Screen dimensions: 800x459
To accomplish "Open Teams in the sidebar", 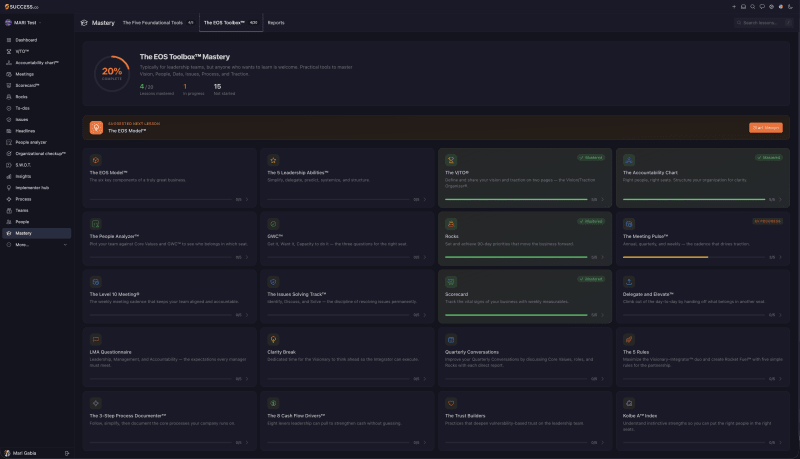I will (36, 211).
